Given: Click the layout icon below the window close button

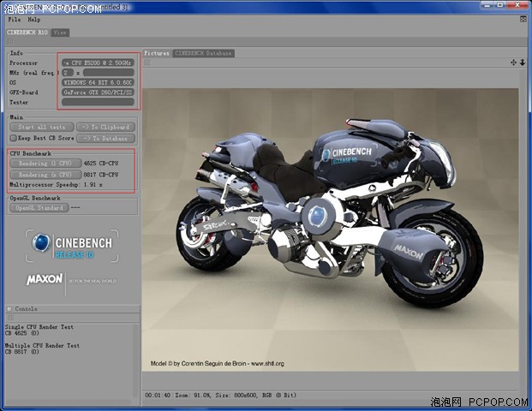Looking at the screenshot, I should pyautogui.click(x=523, y=20).
